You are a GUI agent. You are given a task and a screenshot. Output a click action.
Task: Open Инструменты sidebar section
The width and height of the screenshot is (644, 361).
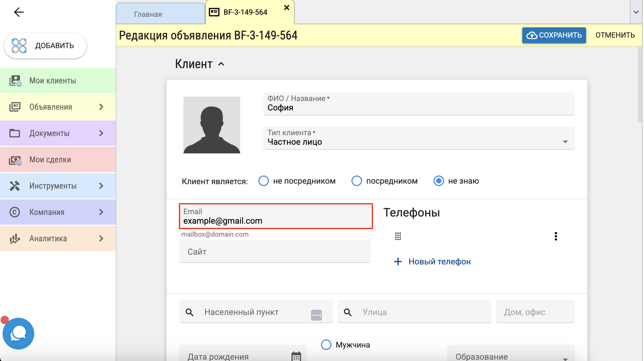(58, 186)
